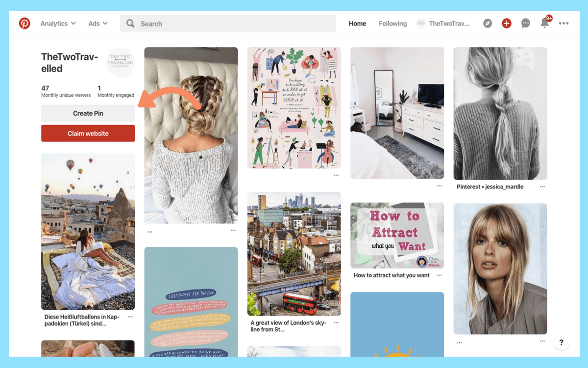Click the question mark help button
Screen dimensions: 588x368
pyautogui.click(x=562, y=342)
